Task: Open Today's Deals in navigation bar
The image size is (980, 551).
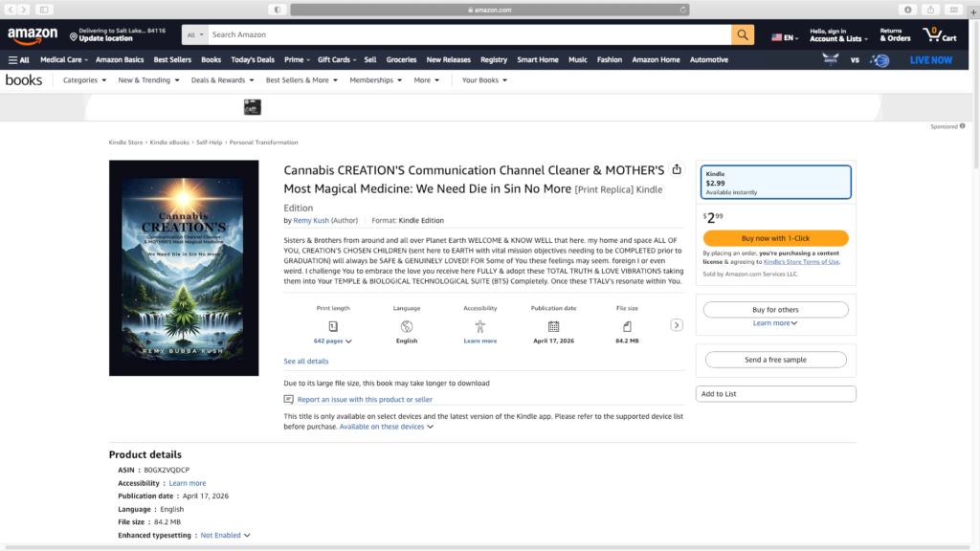Action: pyautogui.click(x=253, y=59)
